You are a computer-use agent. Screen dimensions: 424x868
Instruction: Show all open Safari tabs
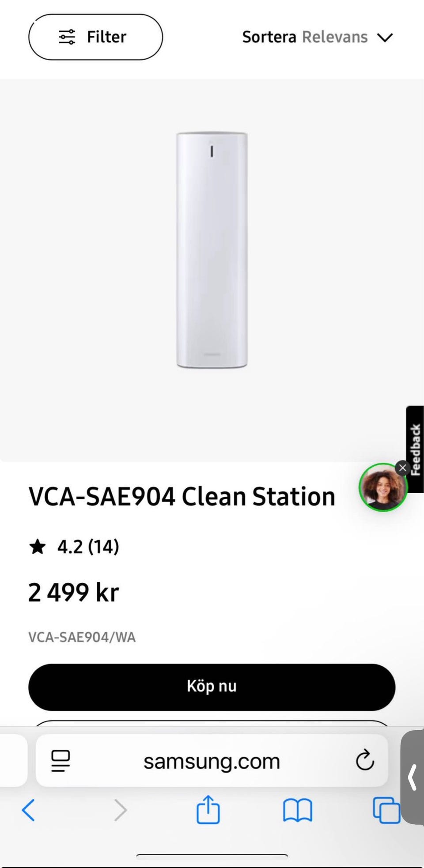click(x=386, y=810)
